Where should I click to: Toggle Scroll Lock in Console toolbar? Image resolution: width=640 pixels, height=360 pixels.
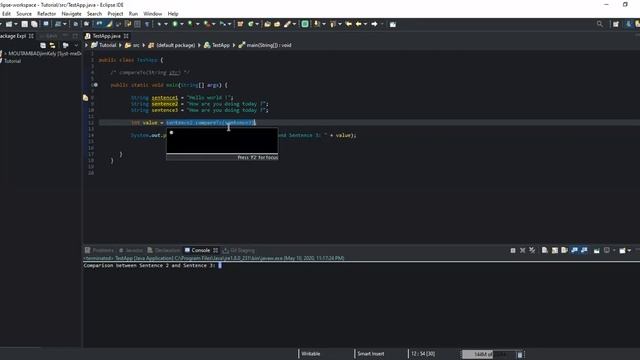555,250
